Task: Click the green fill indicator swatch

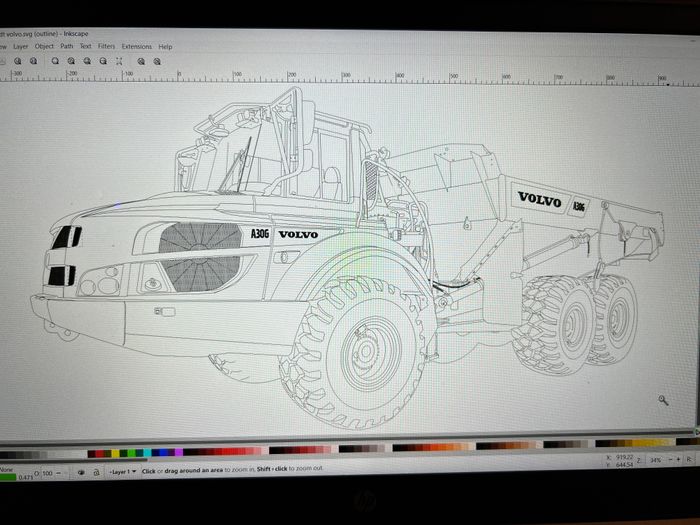Action: coord(8,477)
